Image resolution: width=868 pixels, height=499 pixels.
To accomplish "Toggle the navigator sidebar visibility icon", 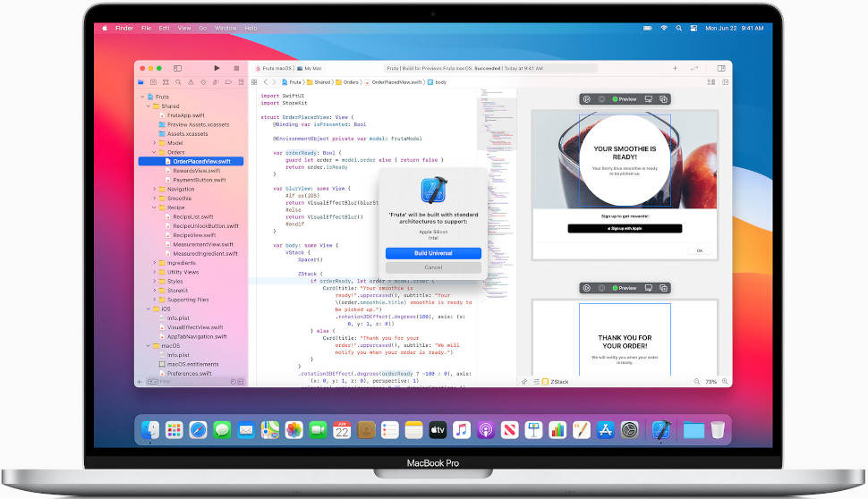I will pos(178,68).
